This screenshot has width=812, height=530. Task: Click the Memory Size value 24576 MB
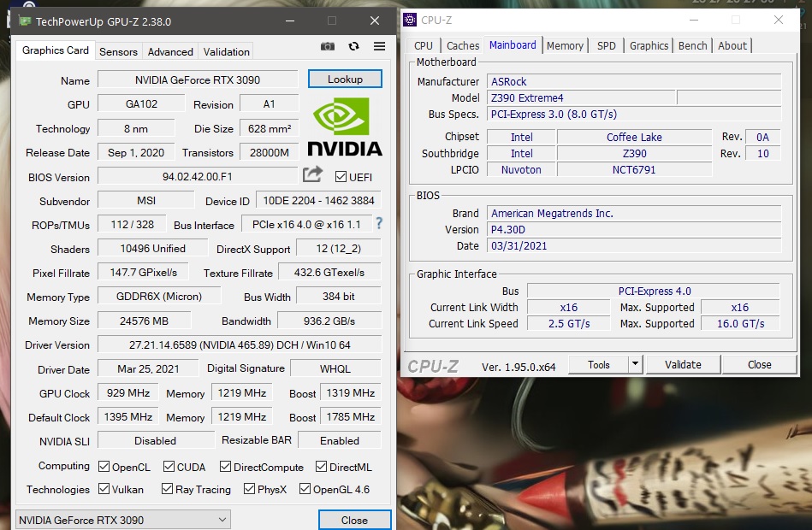(144, 321)
